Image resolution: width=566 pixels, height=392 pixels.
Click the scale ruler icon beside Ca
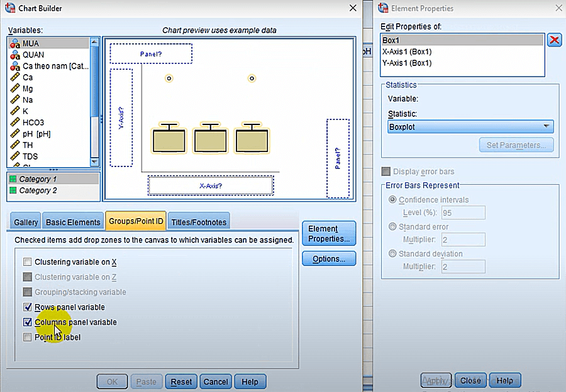click(x=14, y=77)
